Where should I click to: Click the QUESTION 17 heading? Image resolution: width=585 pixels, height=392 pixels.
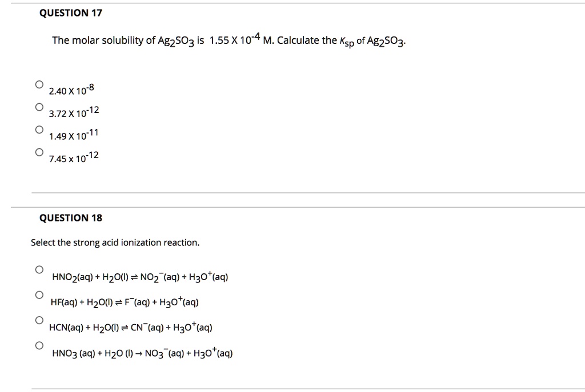[71, 13]
